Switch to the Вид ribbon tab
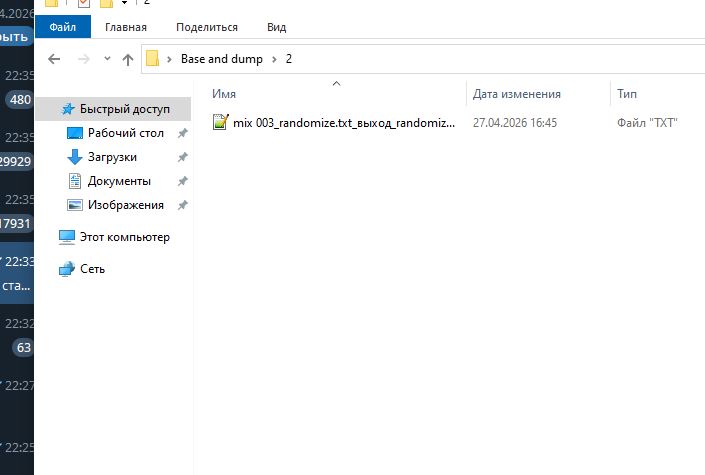The height and width of the screenshot is (475, 705). [x=277, y=27]
